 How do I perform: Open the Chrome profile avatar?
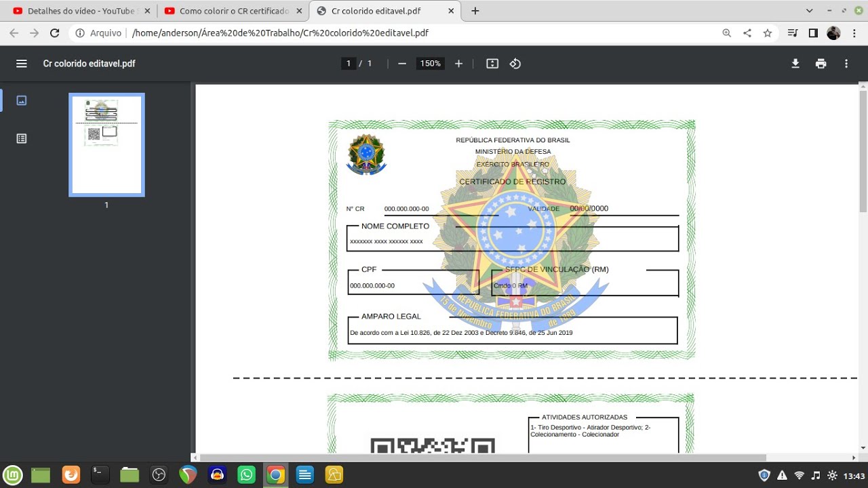pyautogui.click(x=833, y=33)
